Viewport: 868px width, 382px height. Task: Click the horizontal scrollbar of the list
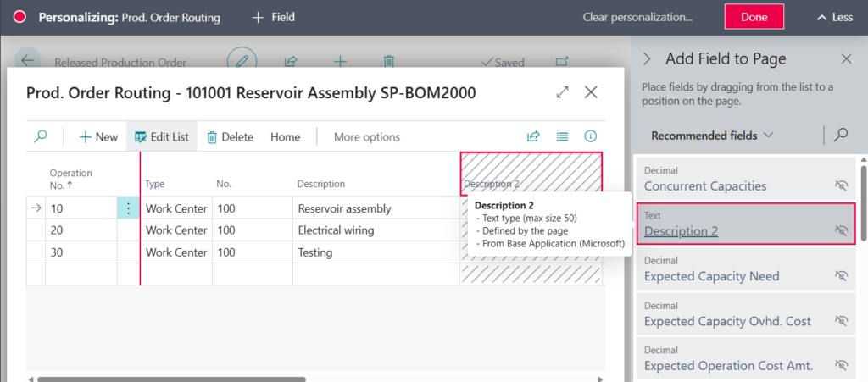tap(254, 379)
